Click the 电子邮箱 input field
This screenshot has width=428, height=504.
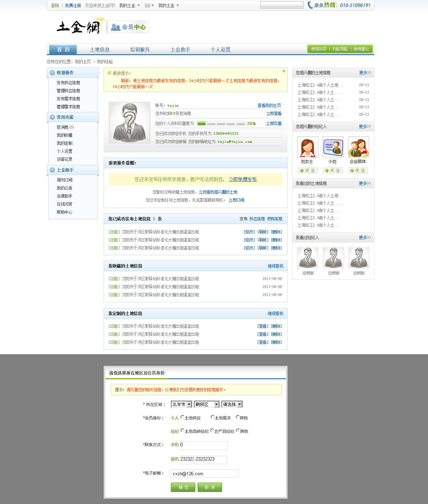204,473
